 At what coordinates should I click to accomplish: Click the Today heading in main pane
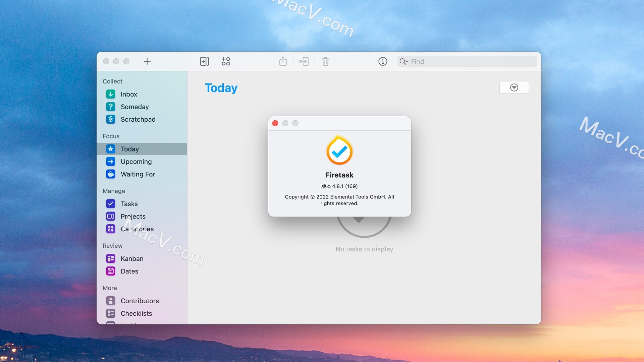221,88
